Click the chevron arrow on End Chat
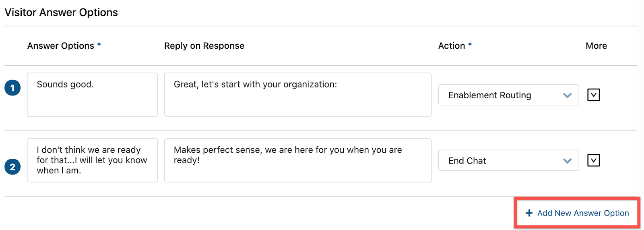The width and height of the screenshot is (644, 230). [567, 161]
